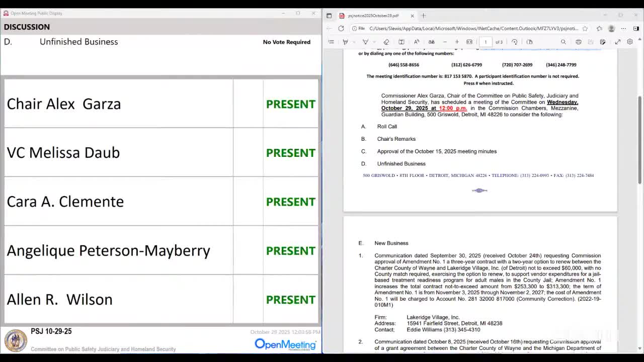The image size is (644, 362).
Task: Click the DISCUSSION heading
Action: pyautogui.click(x=27, y=27)
